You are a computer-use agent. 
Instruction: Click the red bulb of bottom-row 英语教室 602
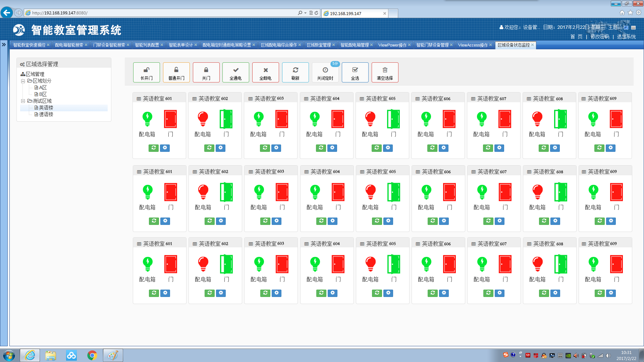pos(203,264)
